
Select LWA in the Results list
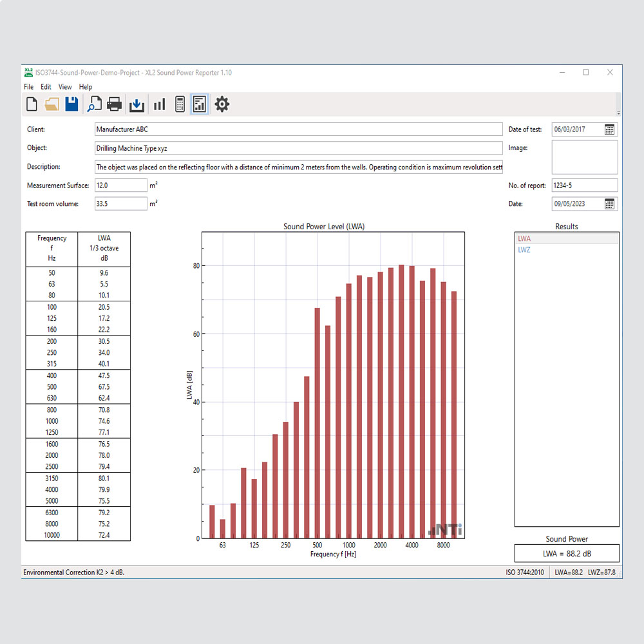click(x=525, y=239)
